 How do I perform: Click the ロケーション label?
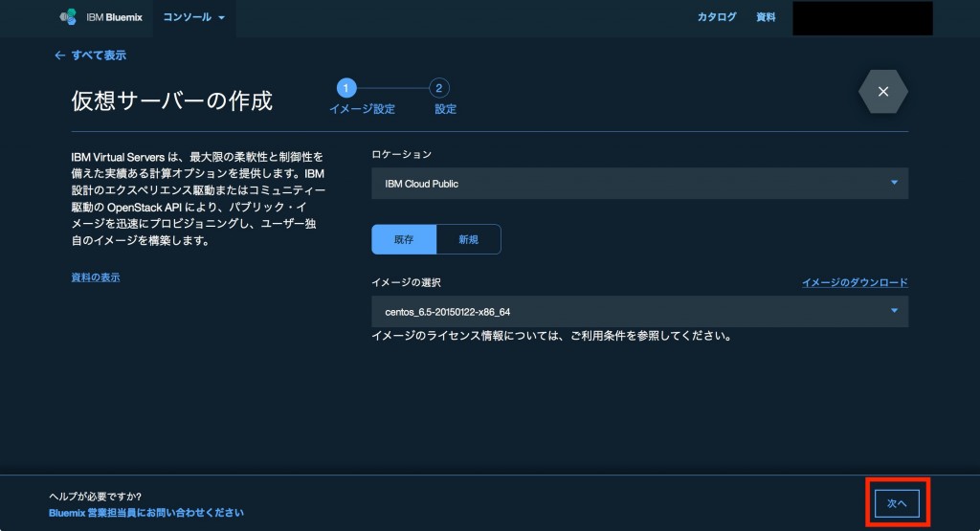click(x=401, y=154)
